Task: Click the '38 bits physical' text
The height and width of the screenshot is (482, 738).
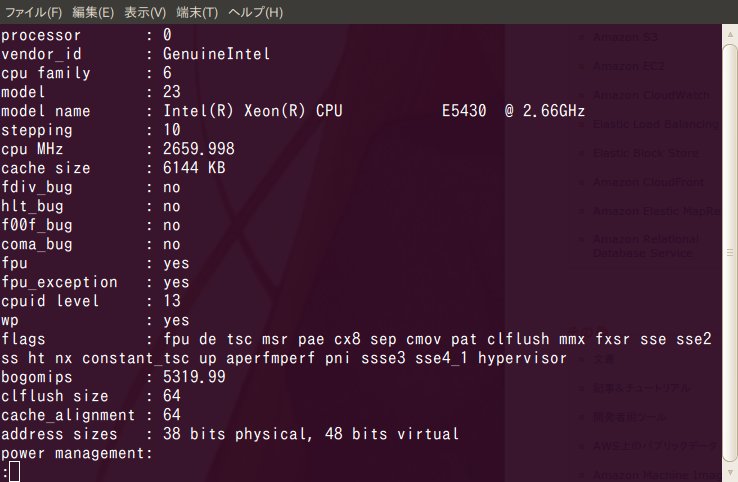Action: click(234, 434)
